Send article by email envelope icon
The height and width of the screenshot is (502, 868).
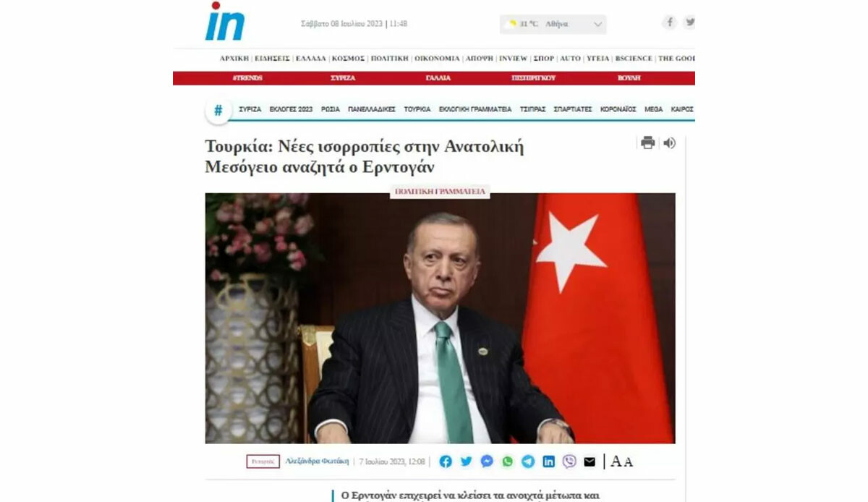[x=590, y=461]
